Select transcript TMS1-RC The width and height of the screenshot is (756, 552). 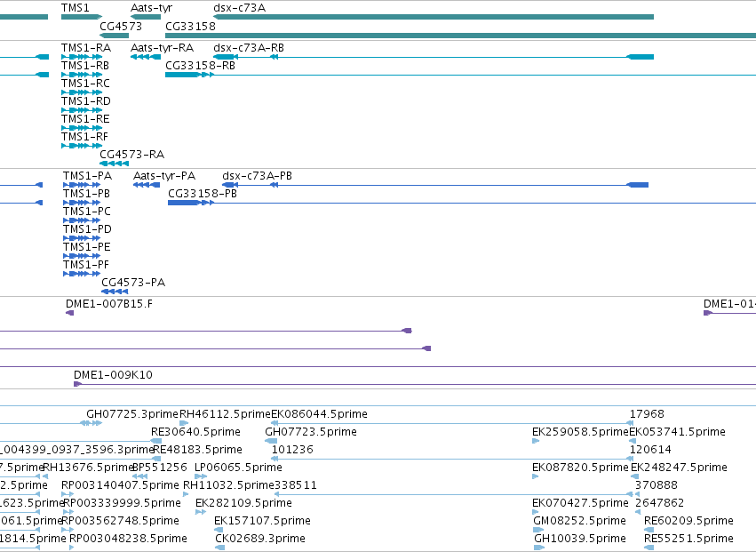click(85, 84)
